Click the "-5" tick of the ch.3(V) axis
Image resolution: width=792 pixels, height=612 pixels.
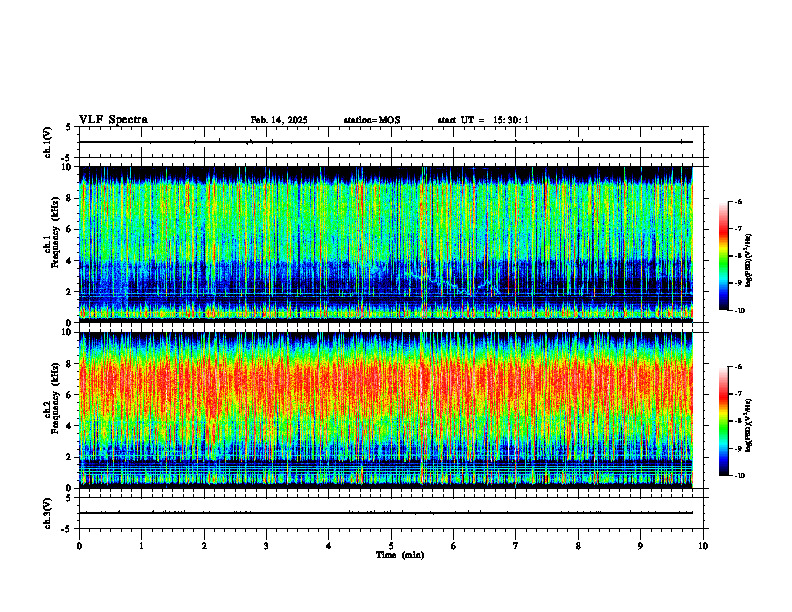tap(67, 529)
